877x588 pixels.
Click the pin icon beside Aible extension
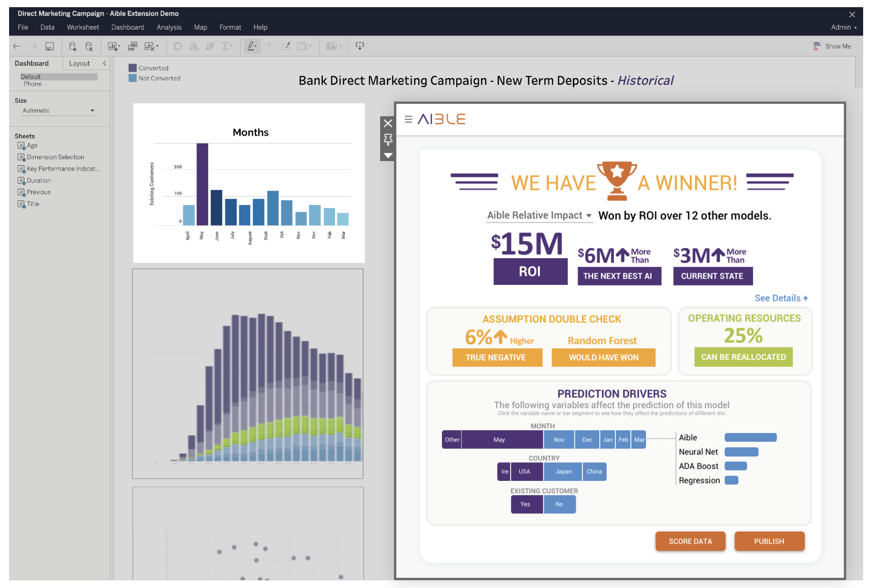click(x=388, y=140)
